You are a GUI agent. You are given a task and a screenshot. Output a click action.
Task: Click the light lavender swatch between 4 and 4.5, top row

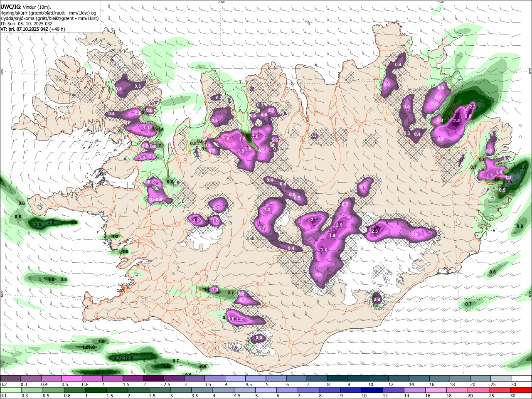[x=235, y=379]
